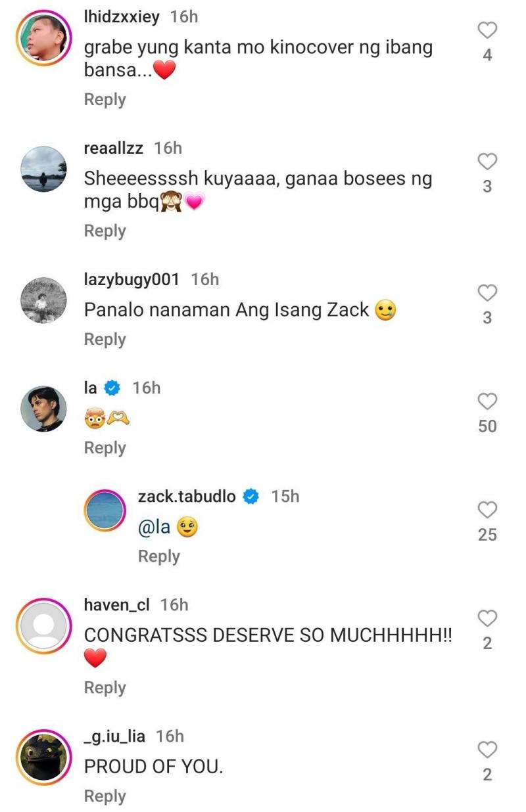The image size is (526, 812).
Task: Tap _g.iu_lia's dragon profile picture
Action: click(44, 757)
